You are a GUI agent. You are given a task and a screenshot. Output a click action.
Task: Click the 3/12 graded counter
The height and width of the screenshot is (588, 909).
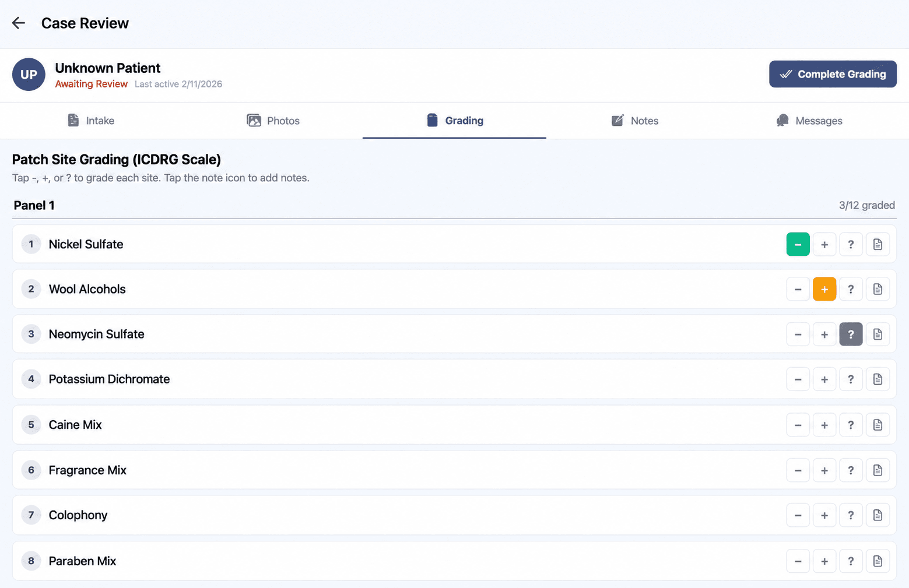click(x=866, y=205)
